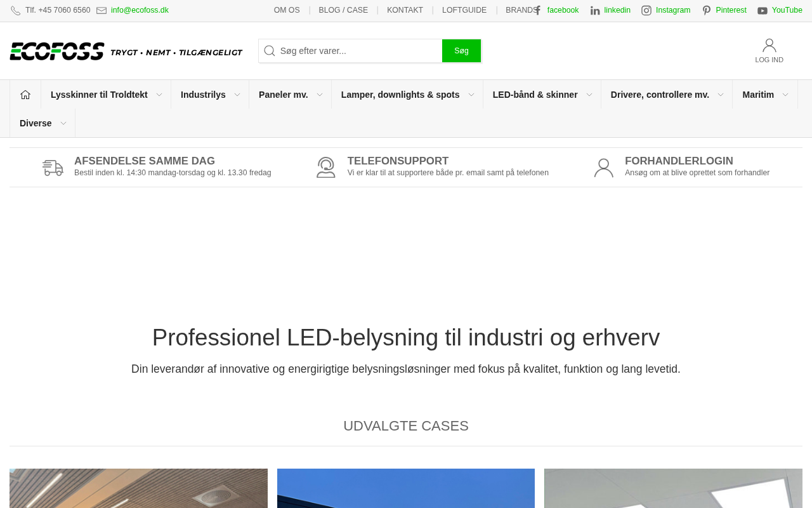The width and height of the screenshot is (812, 508).
Task: Open the Pinterest icon link
Action: 706,10
